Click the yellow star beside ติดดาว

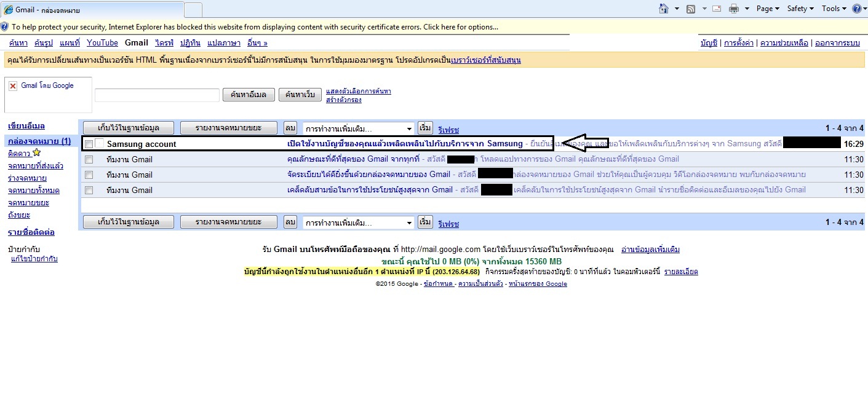click(37, 152)
